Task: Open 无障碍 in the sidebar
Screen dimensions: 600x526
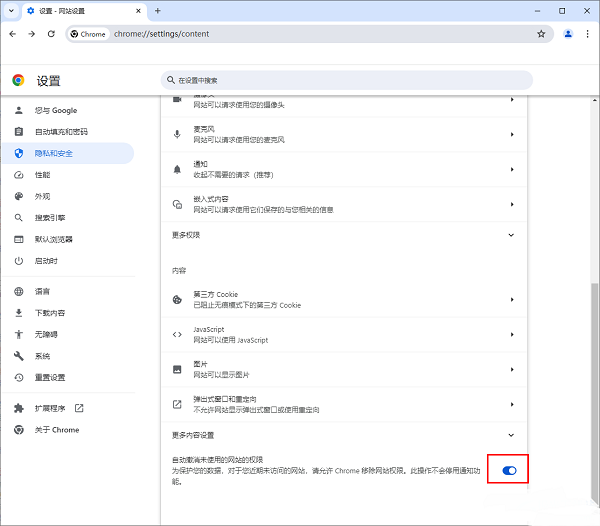Action: [x=68, y=334]
